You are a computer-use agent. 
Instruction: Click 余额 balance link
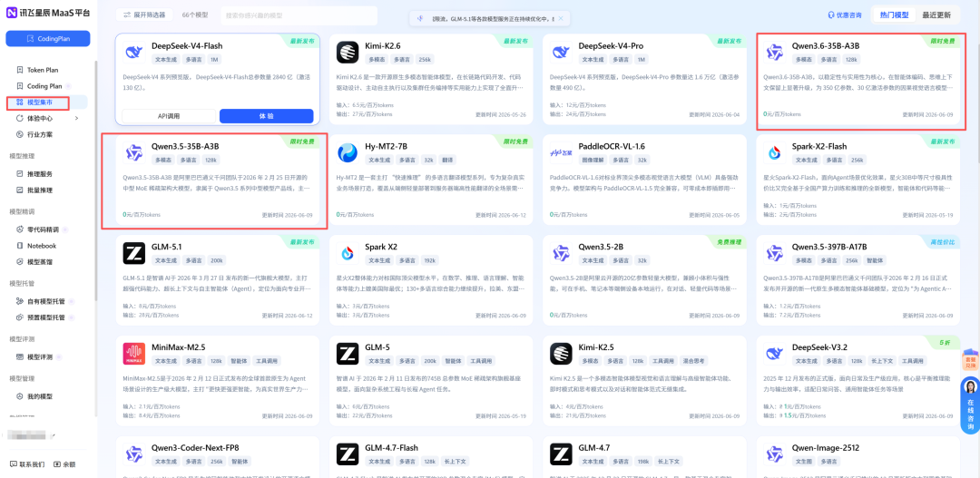(64, 464)
